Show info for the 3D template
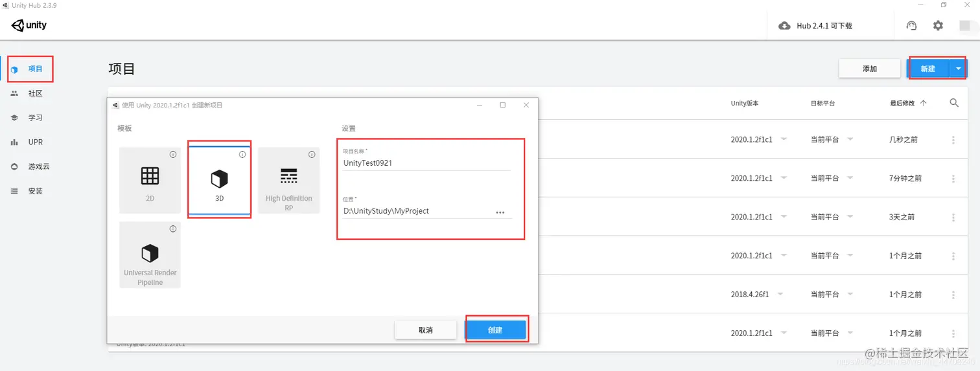Image resolution: width=980 pixels, height=371 pixels. (x=242, y=155)
